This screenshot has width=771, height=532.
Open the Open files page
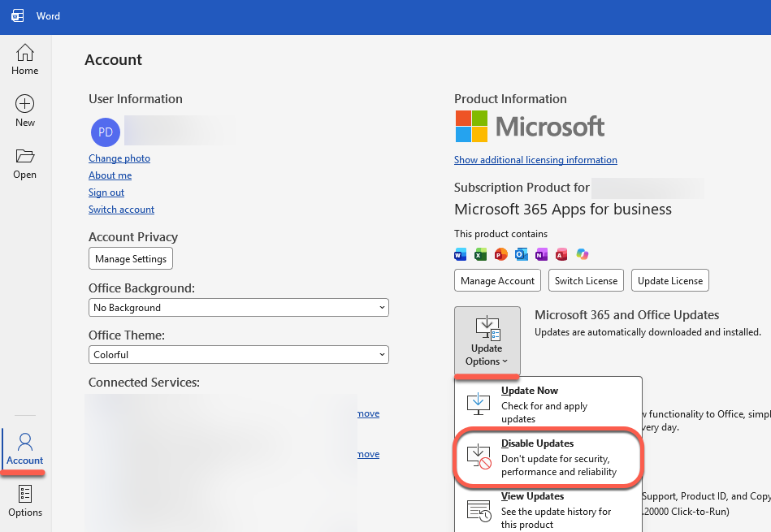click(x=24, y=164)
